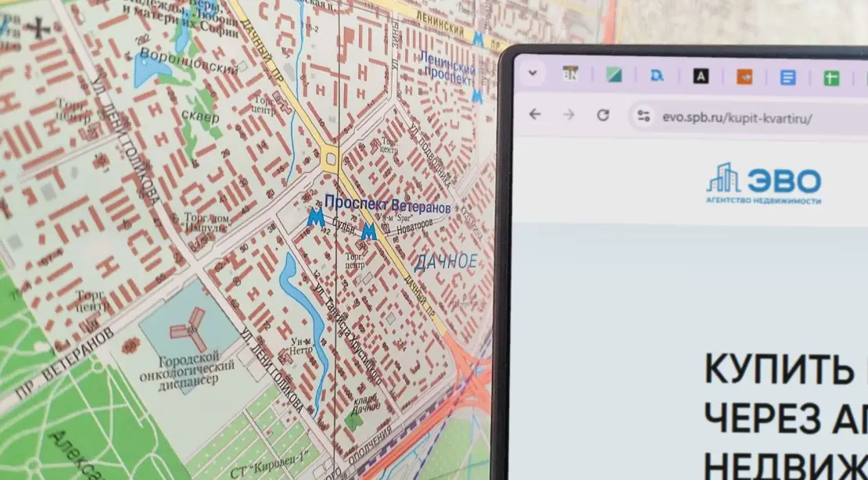Click the browser forward arrow

click(569, 115)
